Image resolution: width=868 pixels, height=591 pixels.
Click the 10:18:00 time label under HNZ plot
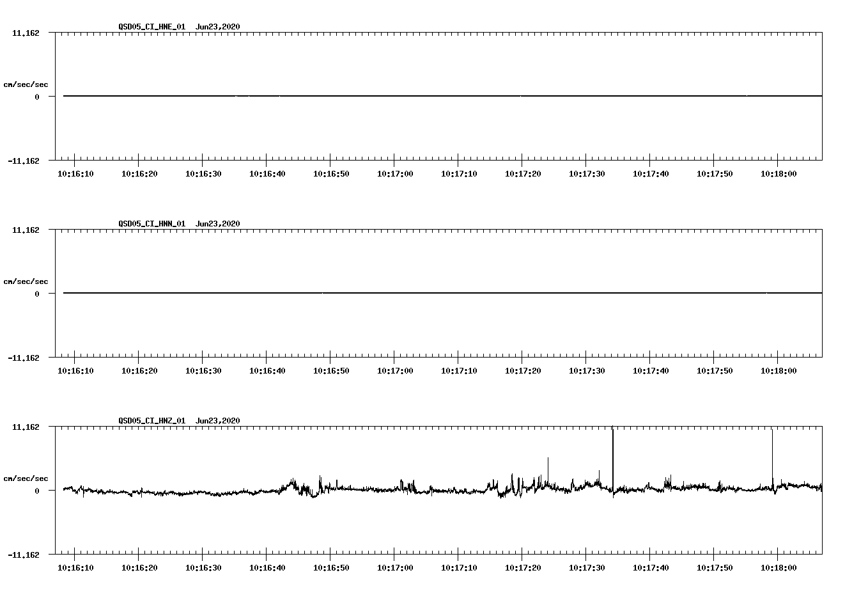point(779,568)
